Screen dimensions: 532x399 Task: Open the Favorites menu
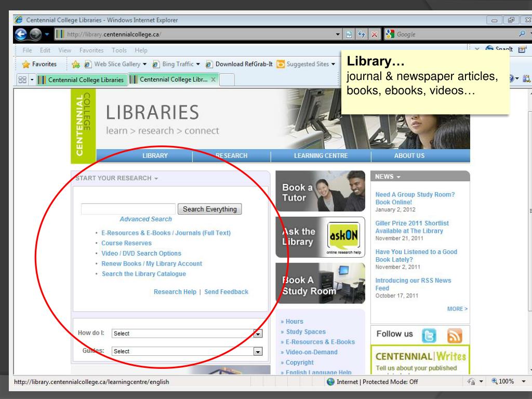pyautogui.click(x=91, y=50)
